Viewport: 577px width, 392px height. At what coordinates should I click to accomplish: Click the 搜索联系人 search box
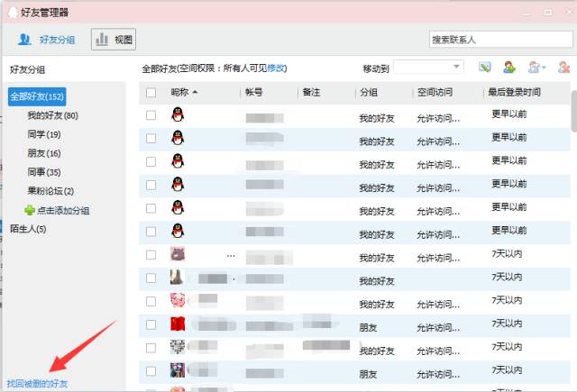tap(500, 40)
